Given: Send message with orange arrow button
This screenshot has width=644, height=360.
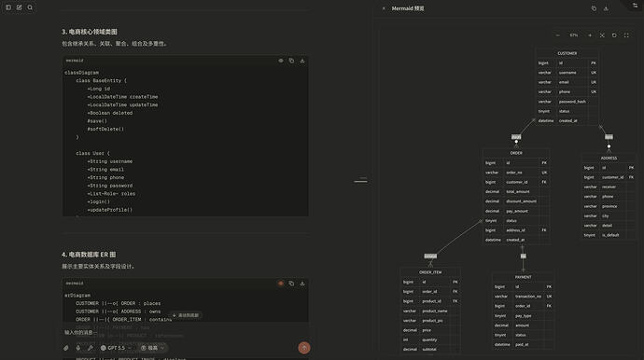Looking at the screenshot, I should (x=304, y=348).
